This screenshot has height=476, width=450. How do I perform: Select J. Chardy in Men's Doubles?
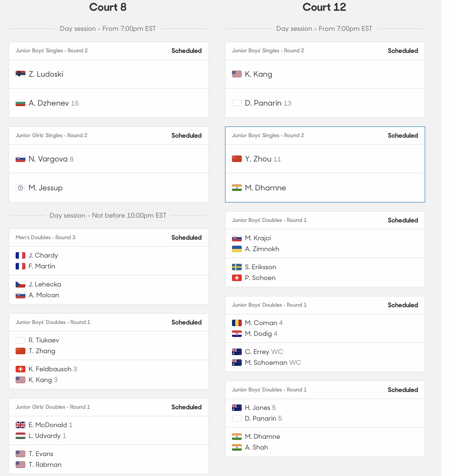tap(43, 255)
